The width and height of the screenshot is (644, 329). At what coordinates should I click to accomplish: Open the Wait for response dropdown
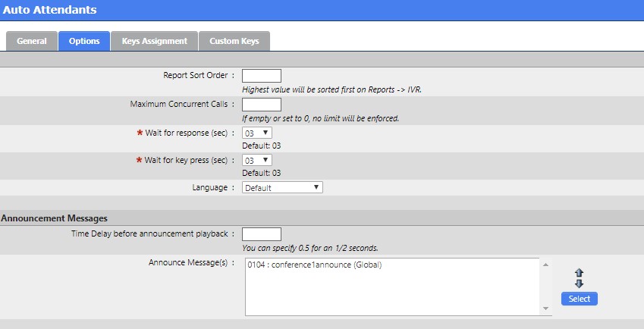tap(257, 133)
